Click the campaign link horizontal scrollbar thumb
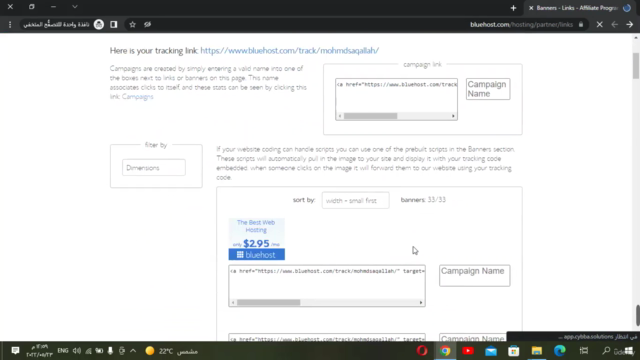The image size is (640, 360). [x=370, y=116]
